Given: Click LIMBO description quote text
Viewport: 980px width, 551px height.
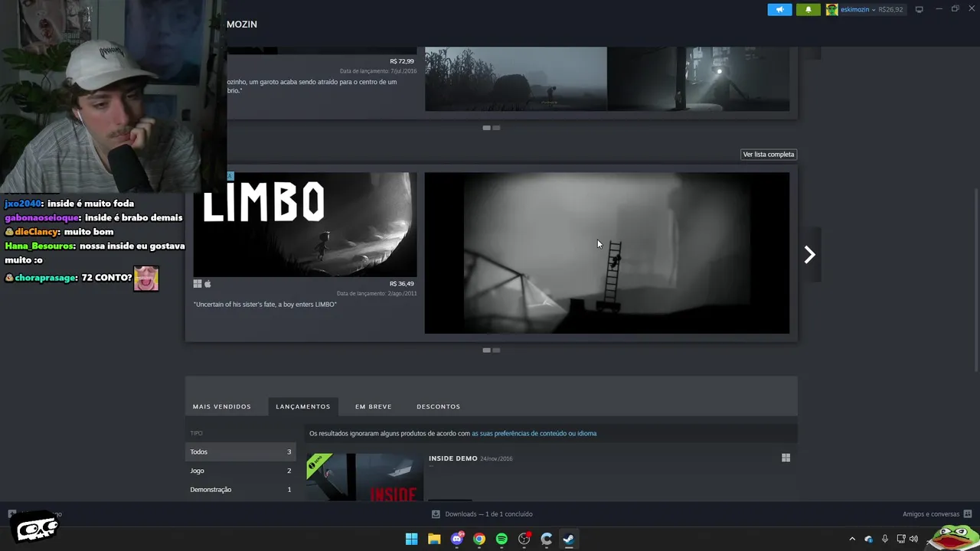Looking at the screenshot, I should [x=265, y=305].
